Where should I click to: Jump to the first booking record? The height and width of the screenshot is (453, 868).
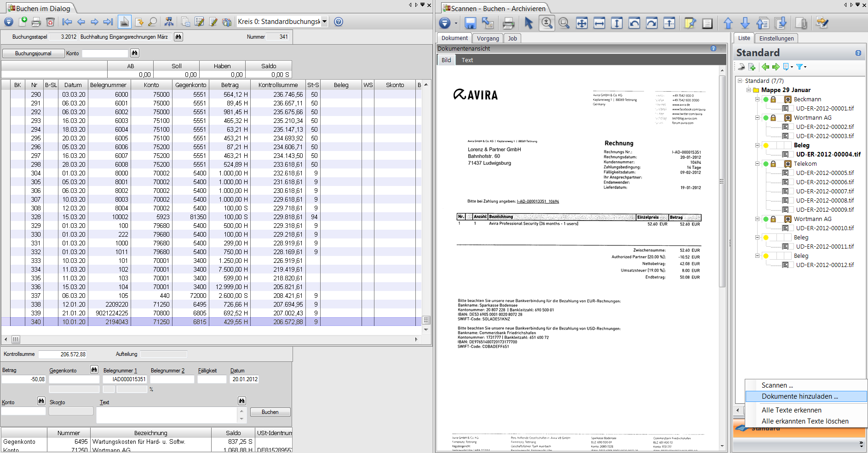(x=67, y=22)
